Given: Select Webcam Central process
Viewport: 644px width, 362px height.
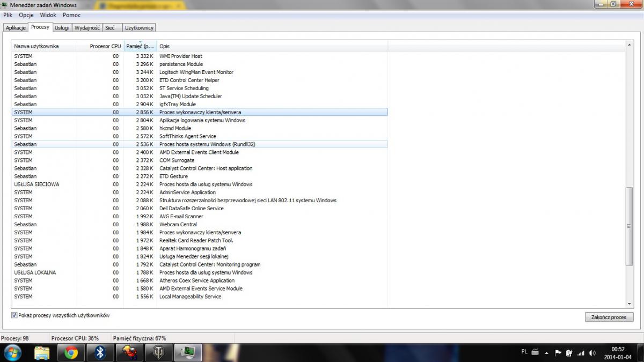Looking at the screenshot, I should [x=200, y=224].
